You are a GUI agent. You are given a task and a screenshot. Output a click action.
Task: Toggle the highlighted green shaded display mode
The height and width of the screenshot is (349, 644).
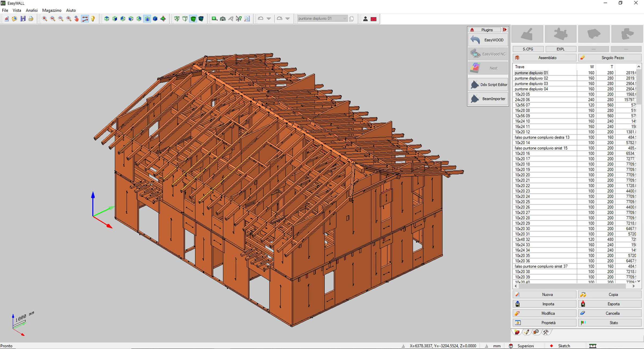193,19
